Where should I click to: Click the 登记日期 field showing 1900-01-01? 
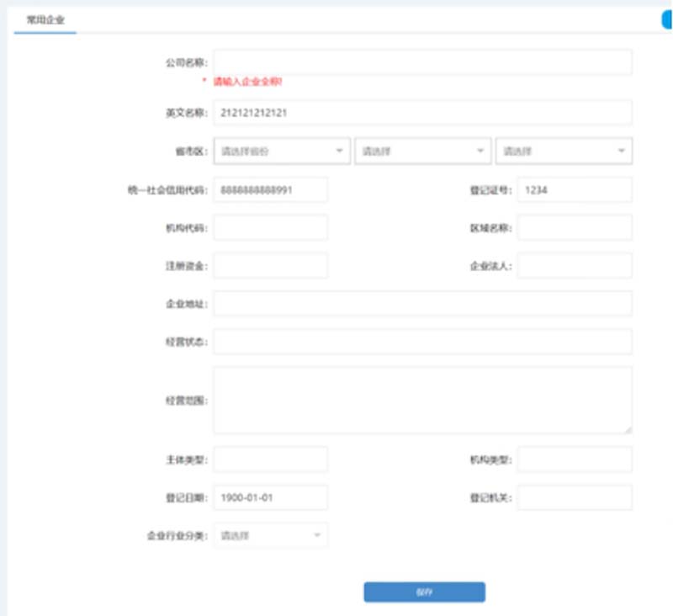click(271, 497)
